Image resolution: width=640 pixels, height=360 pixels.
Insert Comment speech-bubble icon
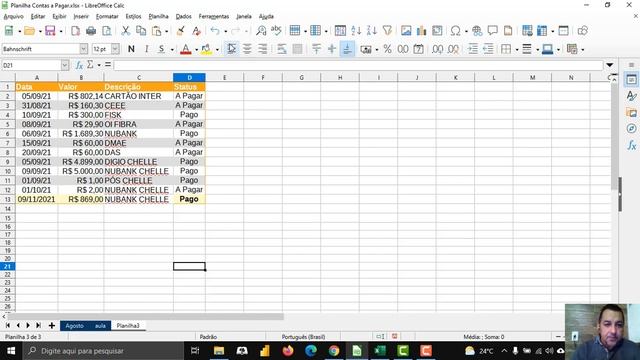(x=493, y=31)
